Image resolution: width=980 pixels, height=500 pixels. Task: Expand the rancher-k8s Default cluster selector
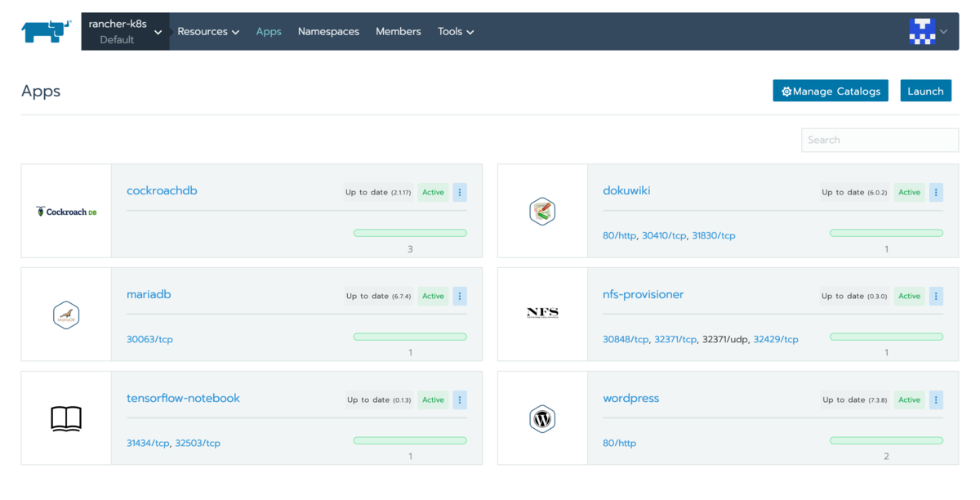point(125,31)
